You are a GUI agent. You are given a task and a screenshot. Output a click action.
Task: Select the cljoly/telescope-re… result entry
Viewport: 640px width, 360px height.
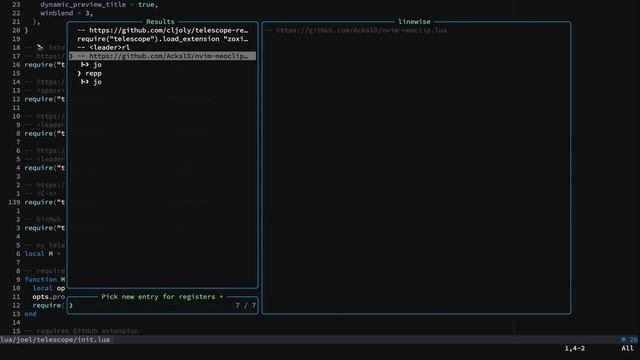pyautogui.click(x=162, y=30)
